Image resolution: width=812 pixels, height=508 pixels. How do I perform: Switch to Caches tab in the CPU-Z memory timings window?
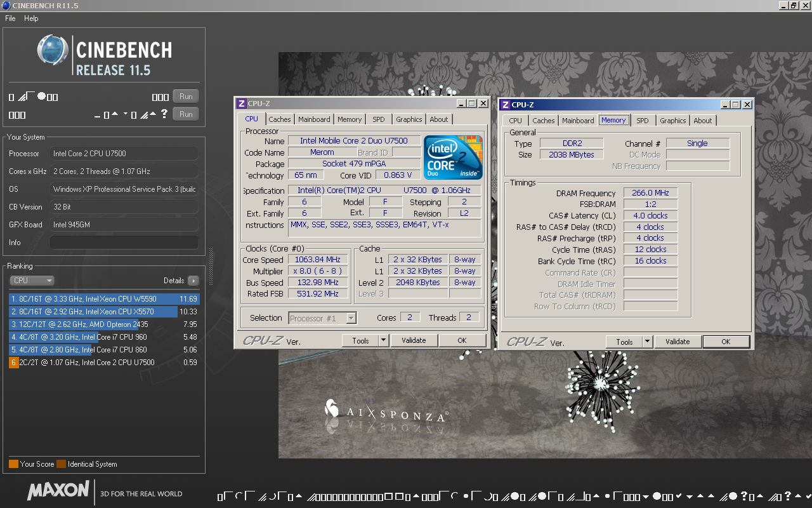[x=544, y=121]
